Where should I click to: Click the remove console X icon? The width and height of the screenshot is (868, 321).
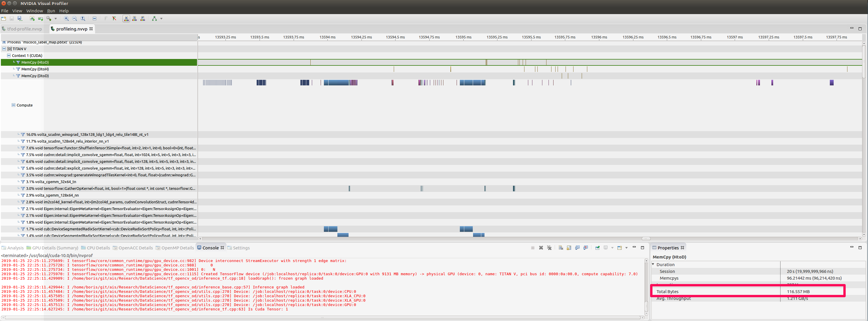[541, 248]
